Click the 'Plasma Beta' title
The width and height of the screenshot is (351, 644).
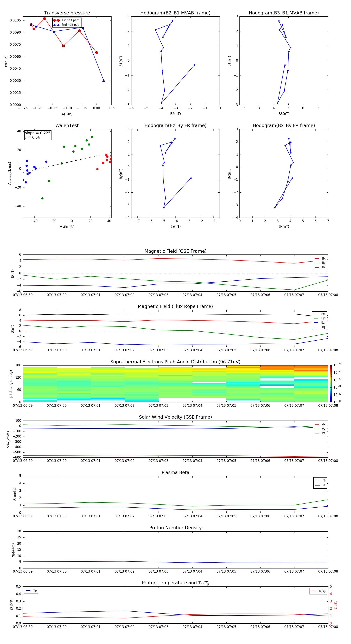pyautogui.click(x=175, y=473)
